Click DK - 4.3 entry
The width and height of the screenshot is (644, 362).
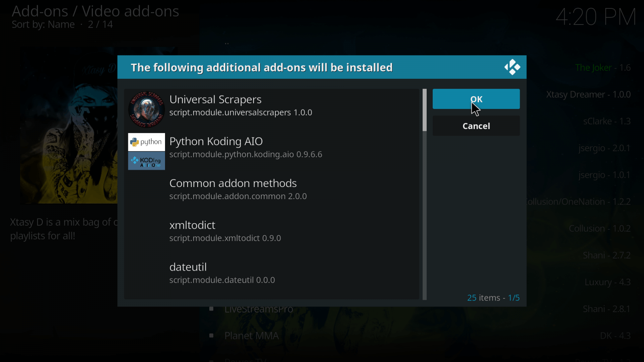pos(615,336)
